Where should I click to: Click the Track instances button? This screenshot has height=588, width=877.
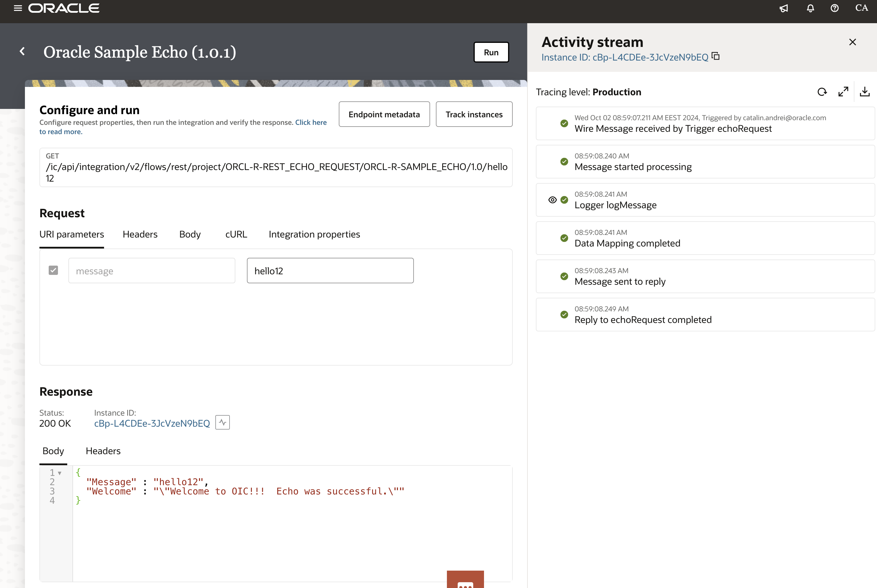coord(474,114)
